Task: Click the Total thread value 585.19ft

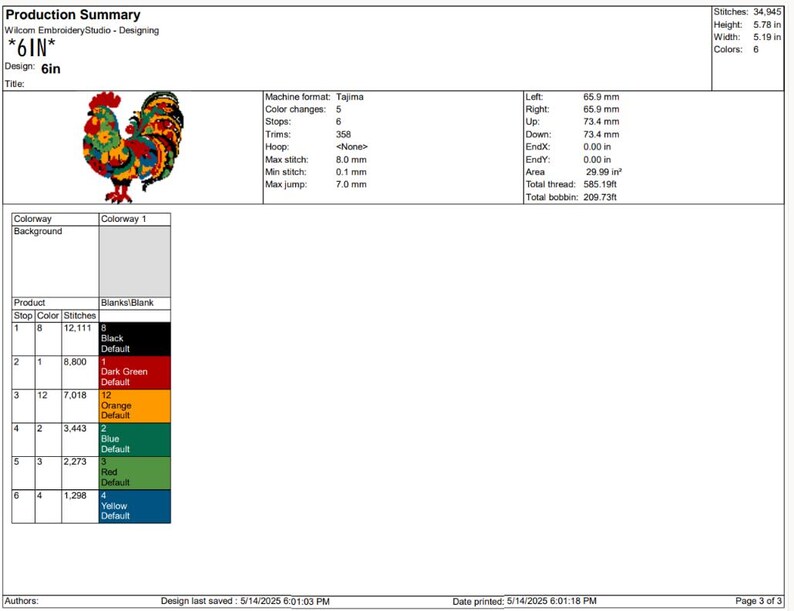Action: (600, 184)
